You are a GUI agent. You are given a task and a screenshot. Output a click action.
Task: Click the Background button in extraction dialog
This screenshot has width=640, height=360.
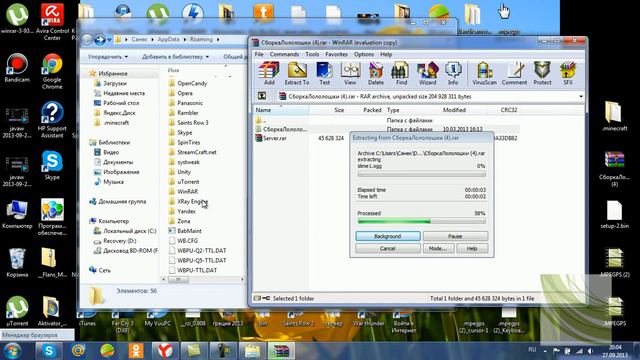coord(387,236)
